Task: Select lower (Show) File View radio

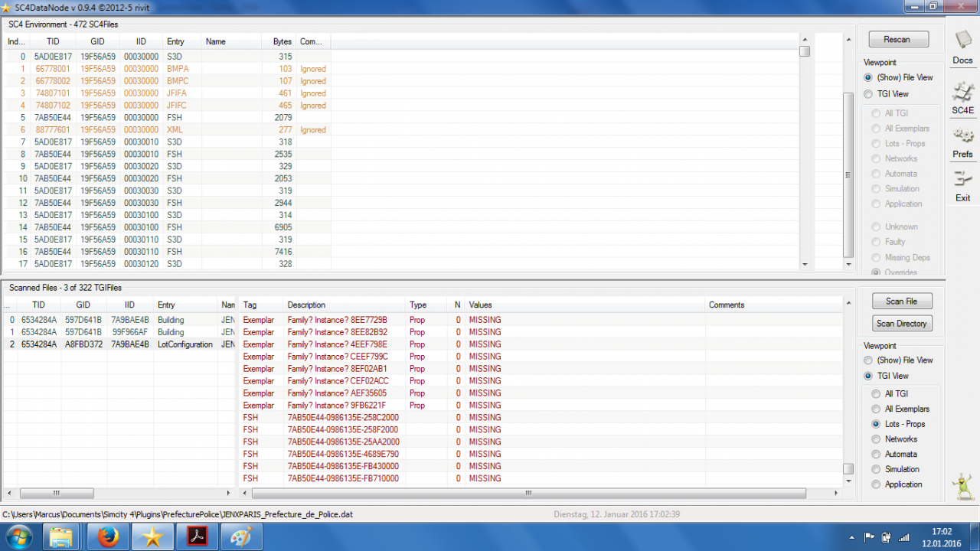Action: coord(867,360)
